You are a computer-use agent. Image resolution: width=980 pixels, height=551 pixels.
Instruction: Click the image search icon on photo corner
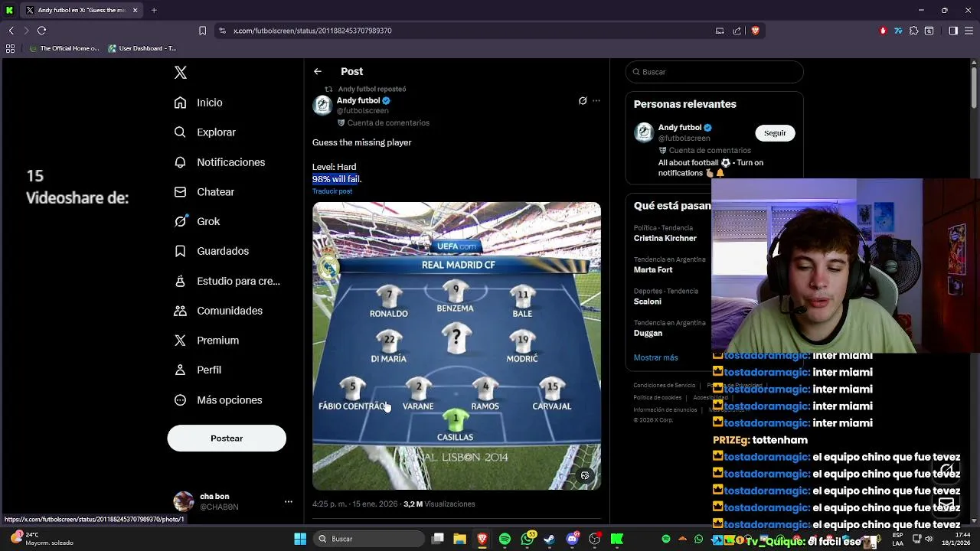click(x=585, y=475)
